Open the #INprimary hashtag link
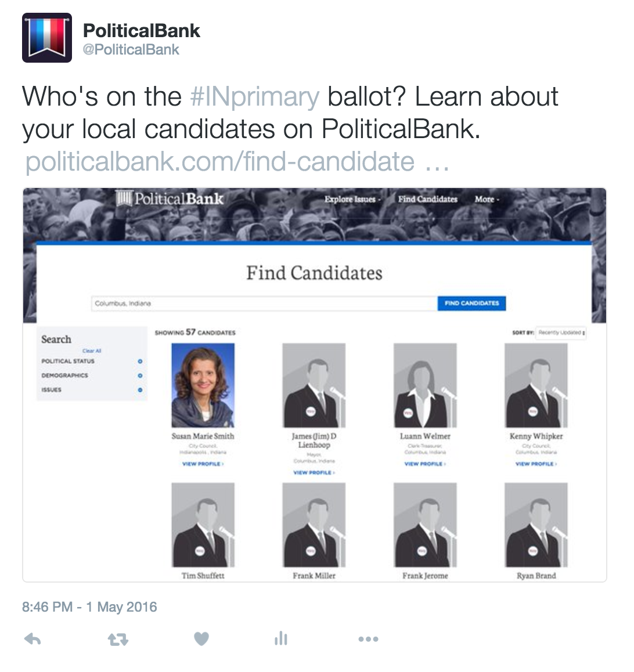The image size is (634, 672). click(x=254, y=97)
